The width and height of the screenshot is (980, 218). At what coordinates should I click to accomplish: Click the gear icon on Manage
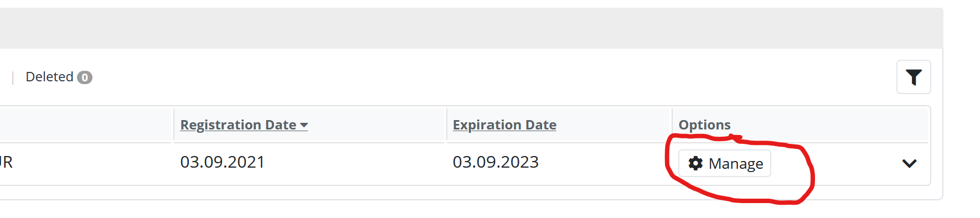pos(695,163)
